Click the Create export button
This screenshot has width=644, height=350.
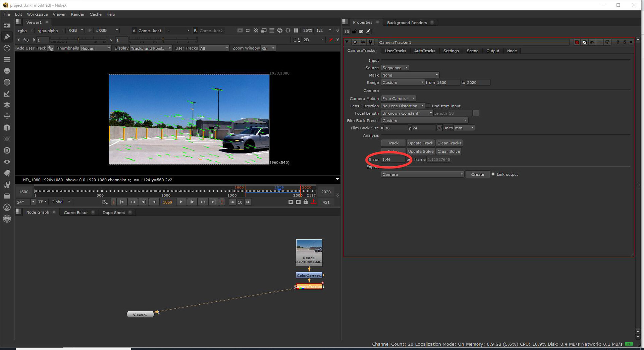pos(477,174)
